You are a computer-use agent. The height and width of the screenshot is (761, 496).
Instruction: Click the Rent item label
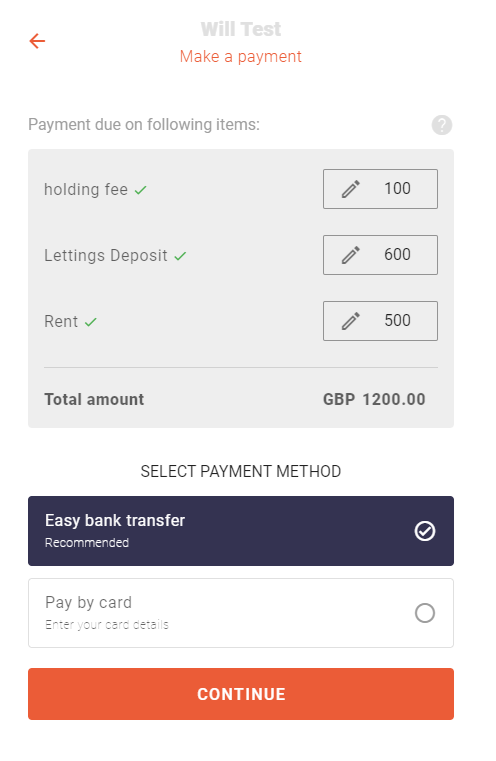pos(61,321)
